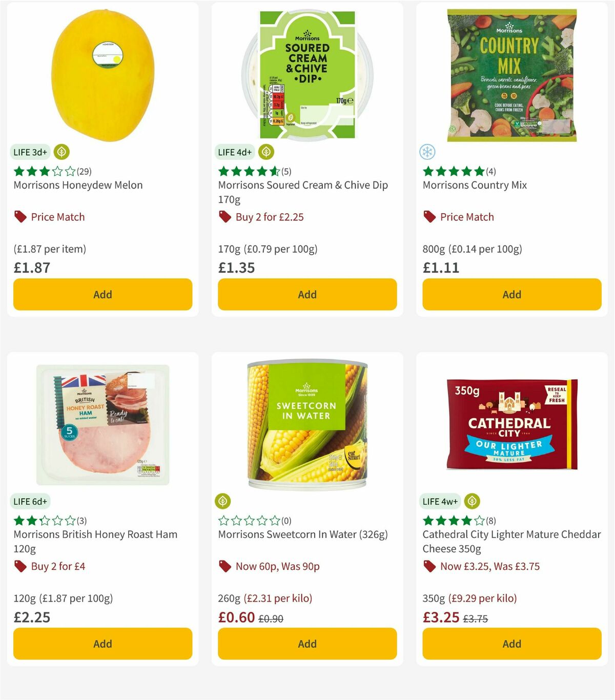Click the green leaf icon beside LIFE 3d+ badge

coord(61,152)
